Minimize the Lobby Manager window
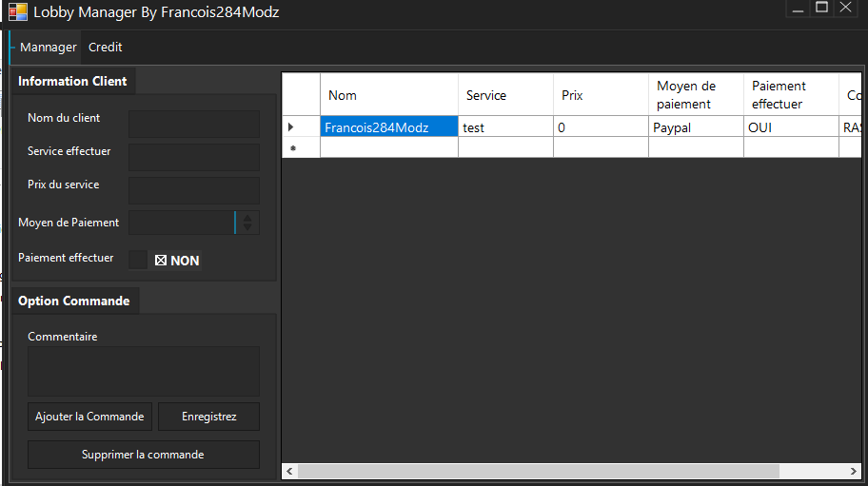 click(x=798, y=9)
